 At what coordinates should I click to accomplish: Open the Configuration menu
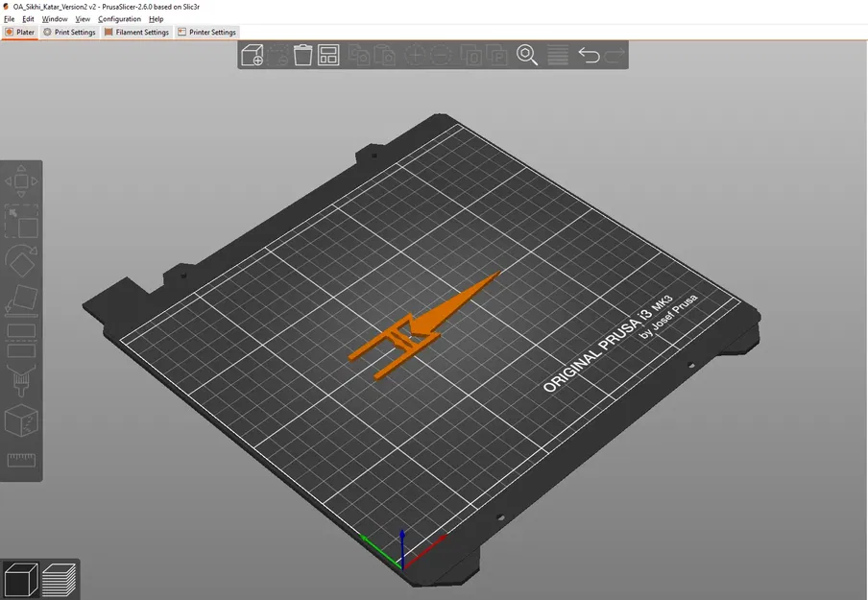coord(119,19)
